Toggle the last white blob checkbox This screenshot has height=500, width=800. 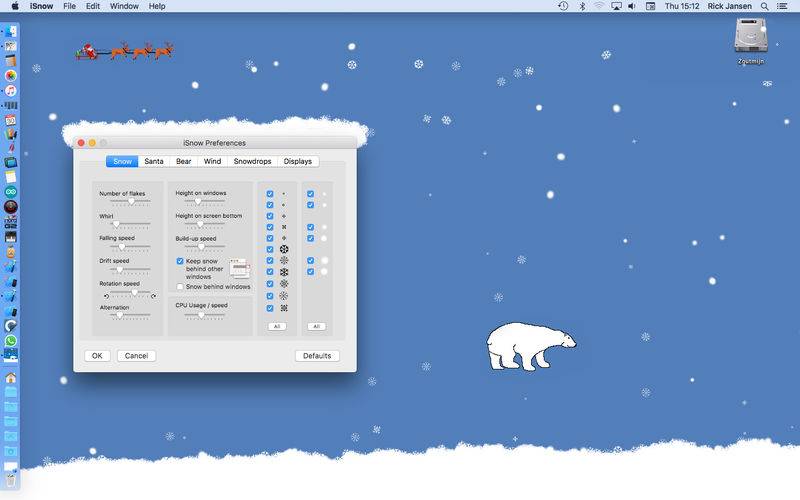310,272
